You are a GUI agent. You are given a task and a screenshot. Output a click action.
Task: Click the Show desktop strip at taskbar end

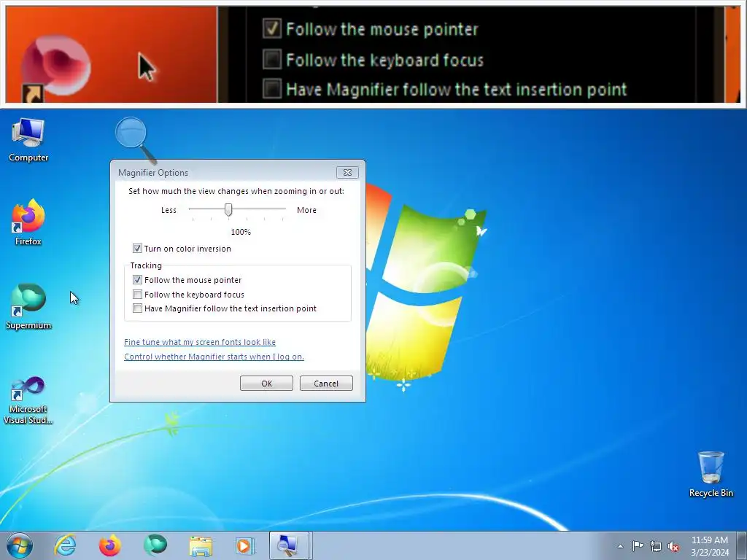[x=742, y=545]
